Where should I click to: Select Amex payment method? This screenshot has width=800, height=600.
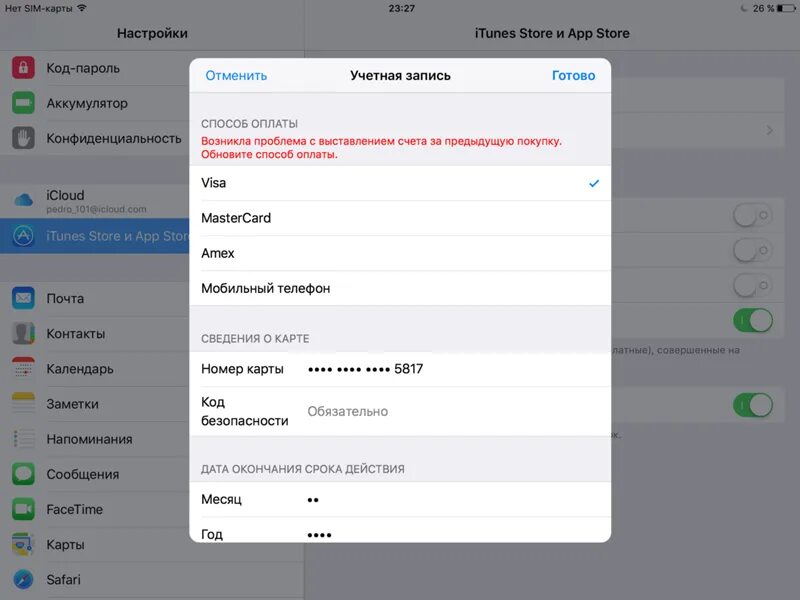click(400, 254)
